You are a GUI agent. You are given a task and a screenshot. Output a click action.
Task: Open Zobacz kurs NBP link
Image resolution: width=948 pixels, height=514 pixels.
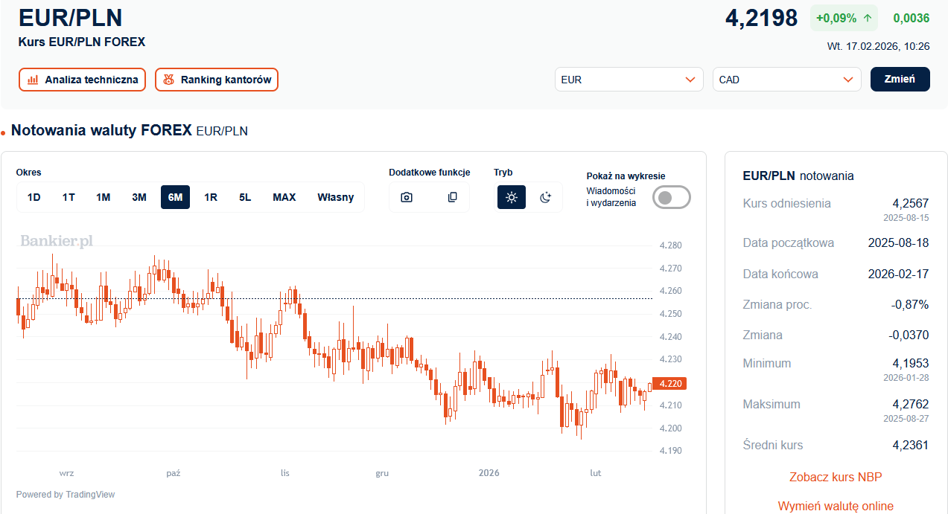click(836, 477)
